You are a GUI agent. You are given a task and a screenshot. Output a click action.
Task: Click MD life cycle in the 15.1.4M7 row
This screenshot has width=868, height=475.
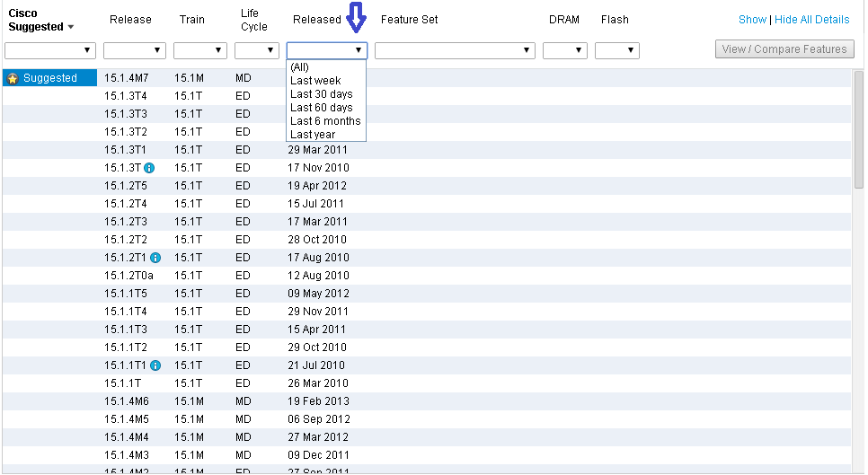(243, 78)
